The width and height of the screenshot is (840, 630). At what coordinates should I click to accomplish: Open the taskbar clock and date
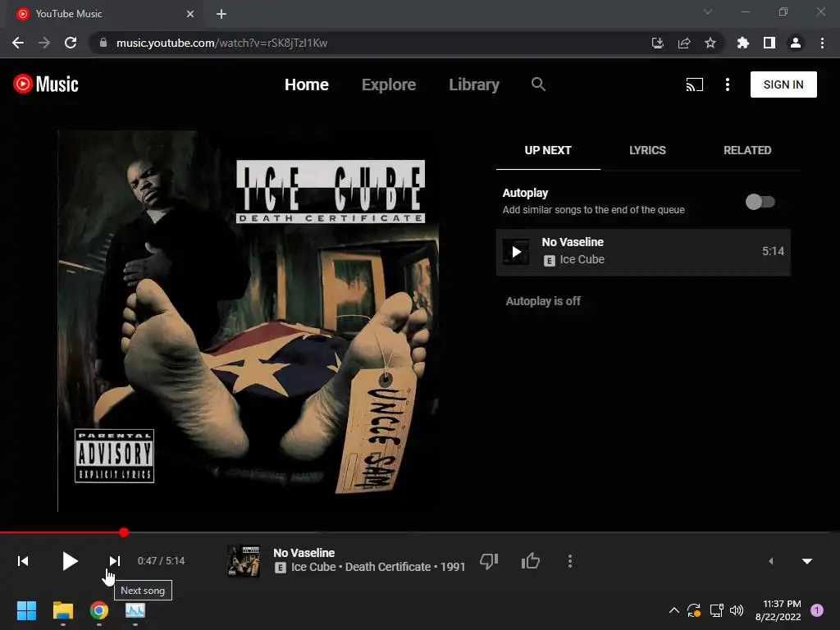click(x=778, y=610)
